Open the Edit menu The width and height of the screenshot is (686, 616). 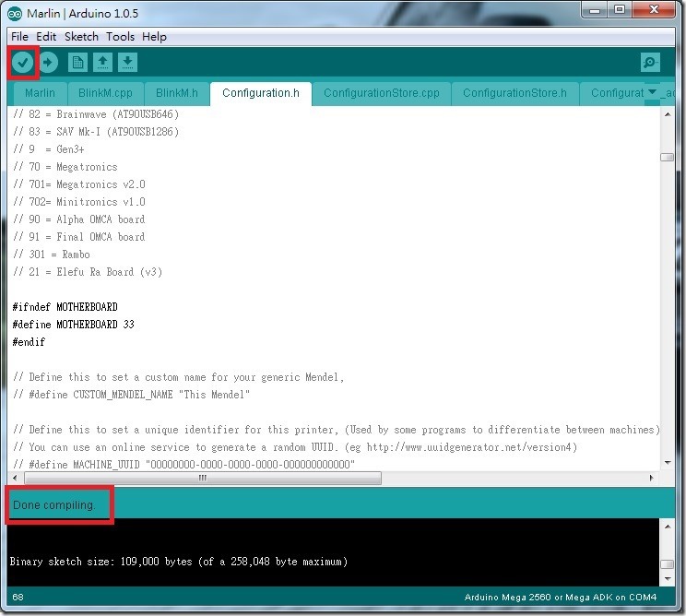46,37
